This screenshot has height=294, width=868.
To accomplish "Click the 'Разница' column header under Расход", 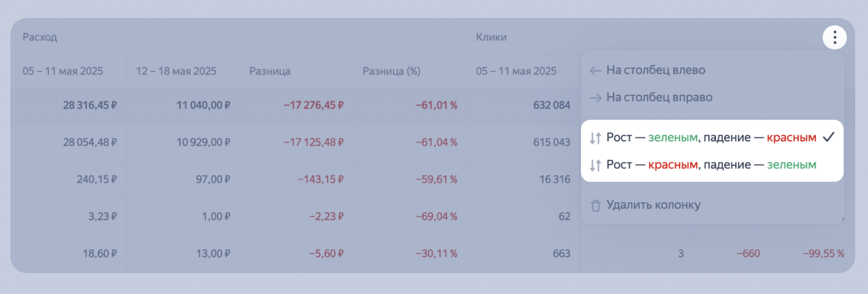I will tap(270, 71).
